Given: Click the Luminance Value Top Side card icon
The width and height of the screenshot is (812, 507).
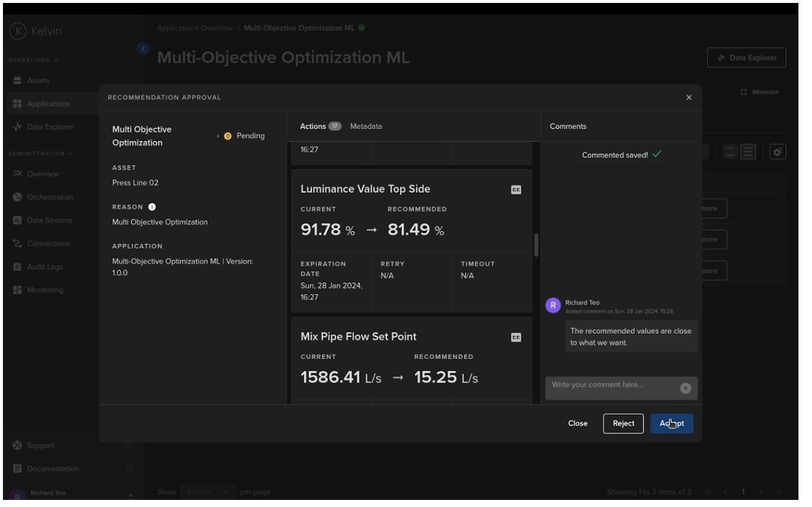Looking at the screenshot, I should coord(516,190).
